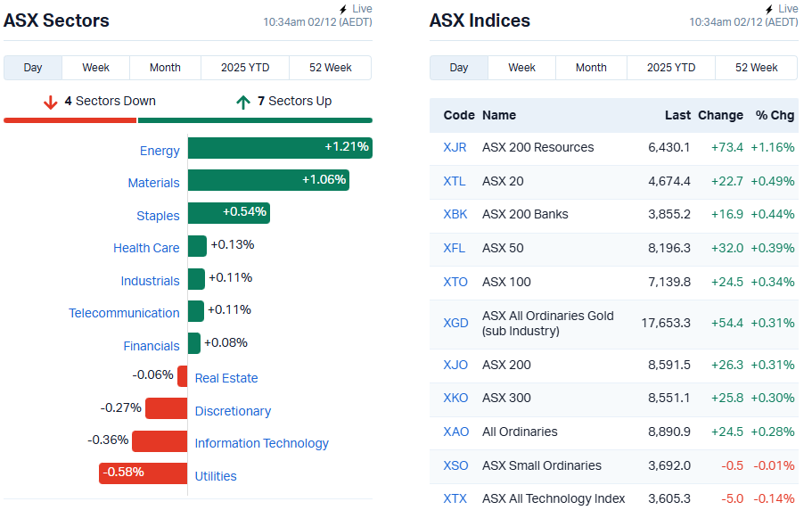Open the Telecommunication sector link
The width and height of the screenshot is (812, 510).
pos(124,313)
